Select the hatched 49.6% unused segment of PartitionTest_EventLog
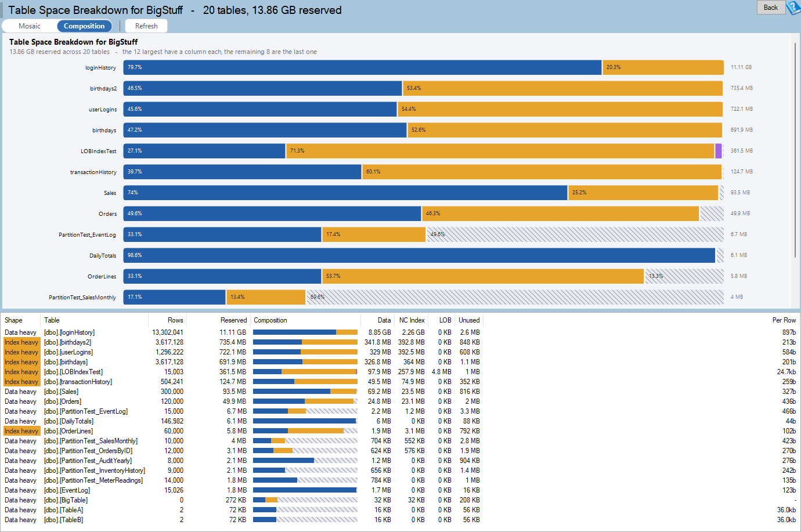This screenshot has height=532, width=801. tap(575, 234)
